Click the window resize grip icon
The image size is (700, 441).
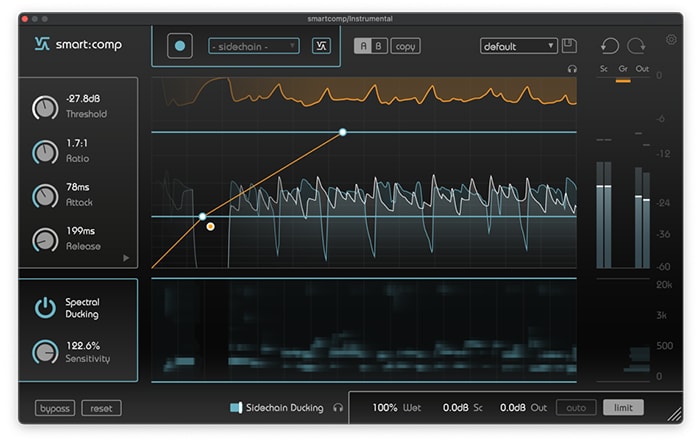click(675, 414)
